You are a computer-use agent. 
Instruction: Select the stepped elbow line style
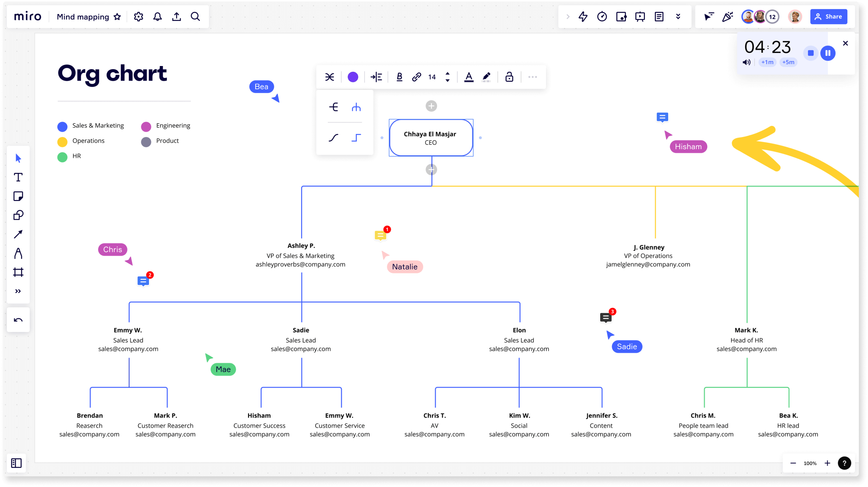click(x=356, y=137)
